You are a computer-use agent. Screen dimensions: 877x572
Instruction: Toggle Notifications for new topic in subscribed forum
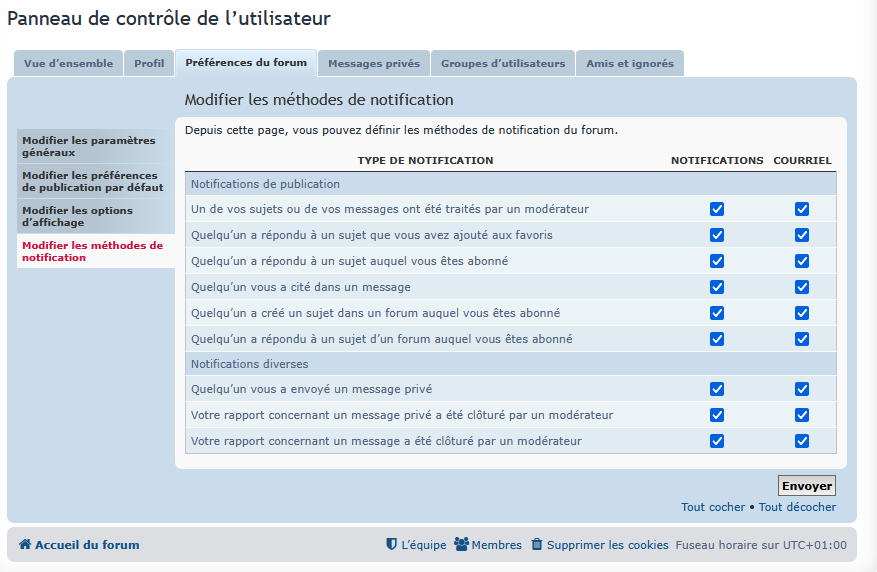click(716, 313)
